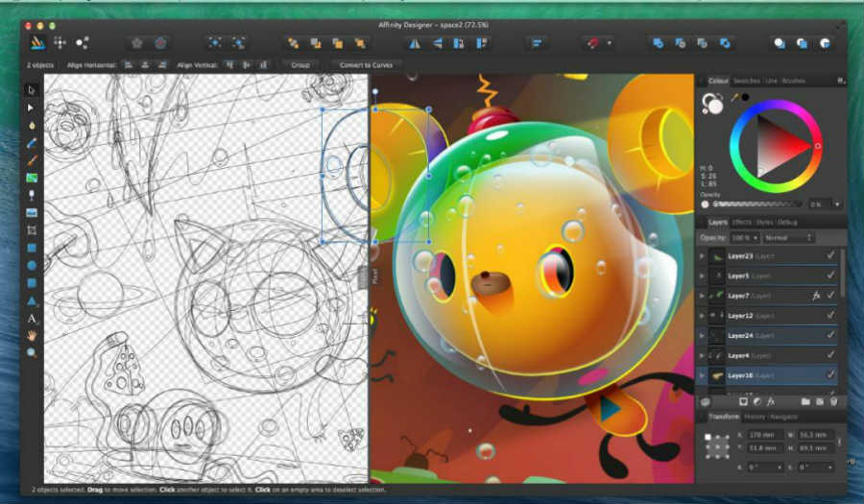Switch to the Brushes tab
The image size is (864, 504).
(794, 81)
